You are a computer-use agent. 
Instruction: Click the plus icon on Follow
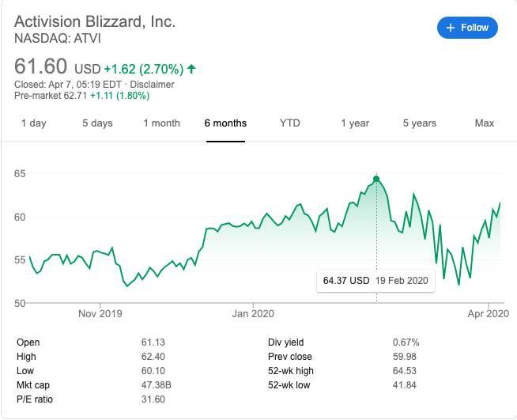[x=451, y=28]
